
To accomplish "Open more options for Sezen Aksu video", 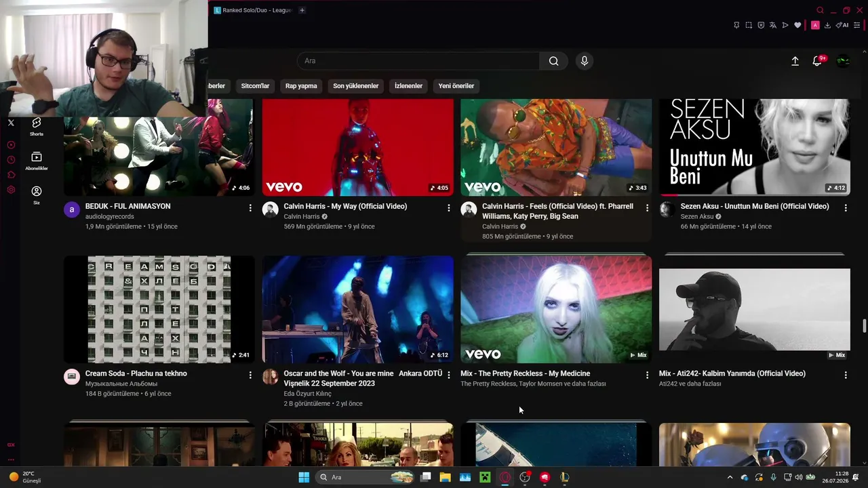I will (846, 208).
